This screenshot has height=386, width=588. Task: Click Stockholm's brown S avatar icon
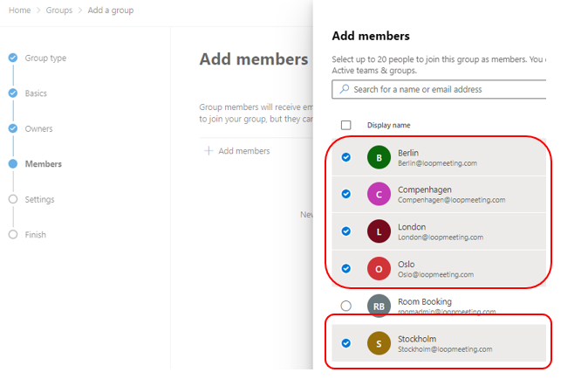(x=379, y=343)
